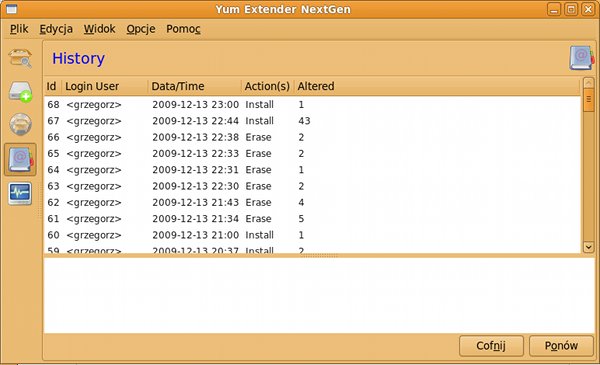Click the date 2009-12-13 21:00
Screen dimensions: 600x365
point(196,235)
